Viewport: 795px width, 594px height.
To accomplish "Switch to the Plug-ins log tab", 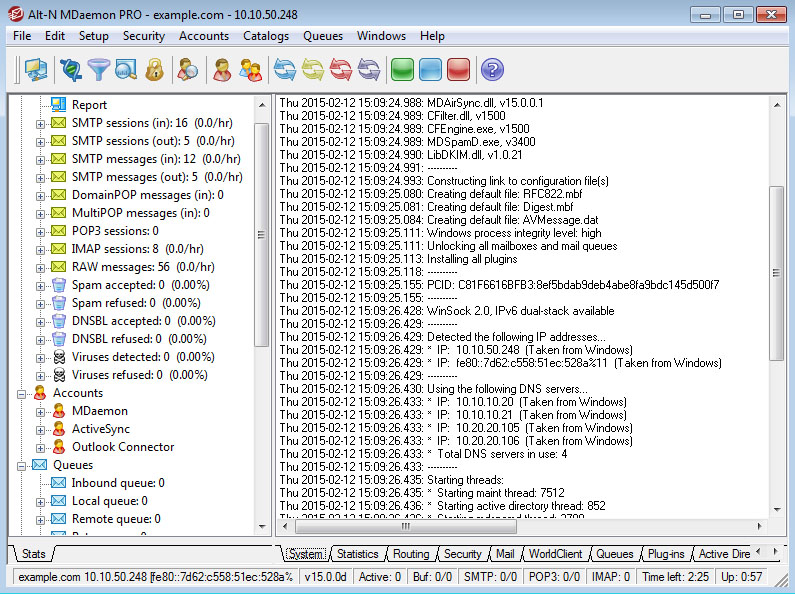I will coord(666,554).
